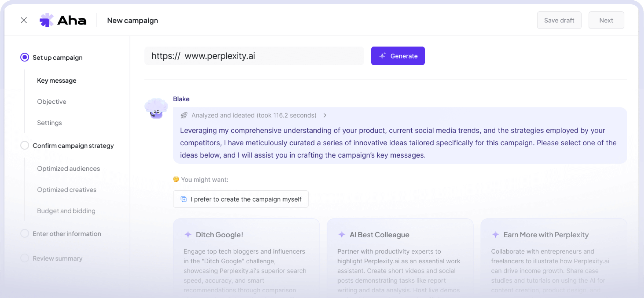This screenshot has width=644, height=298.
Task: Open the Key message section
Action: tap(57, 80)
